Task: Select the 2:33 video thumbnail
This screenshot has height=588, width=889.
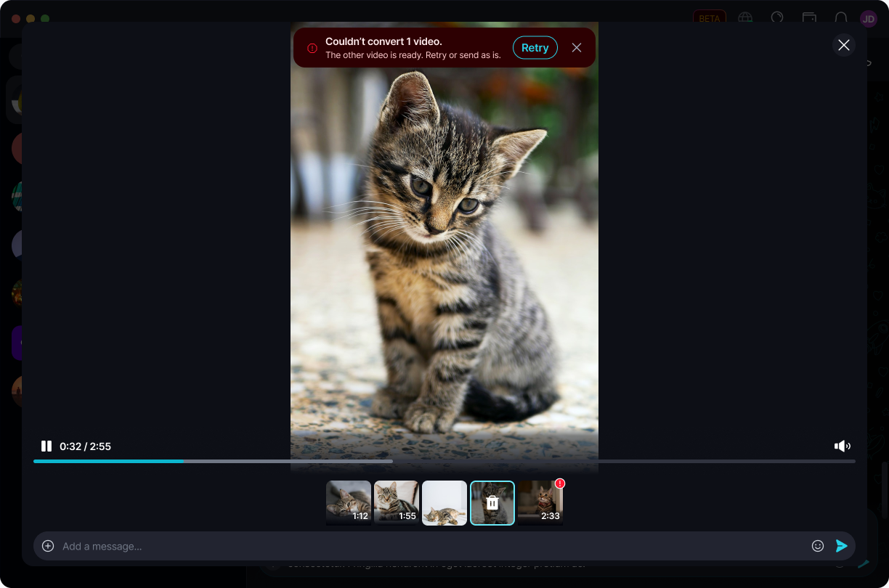Action: click(540, 502)
